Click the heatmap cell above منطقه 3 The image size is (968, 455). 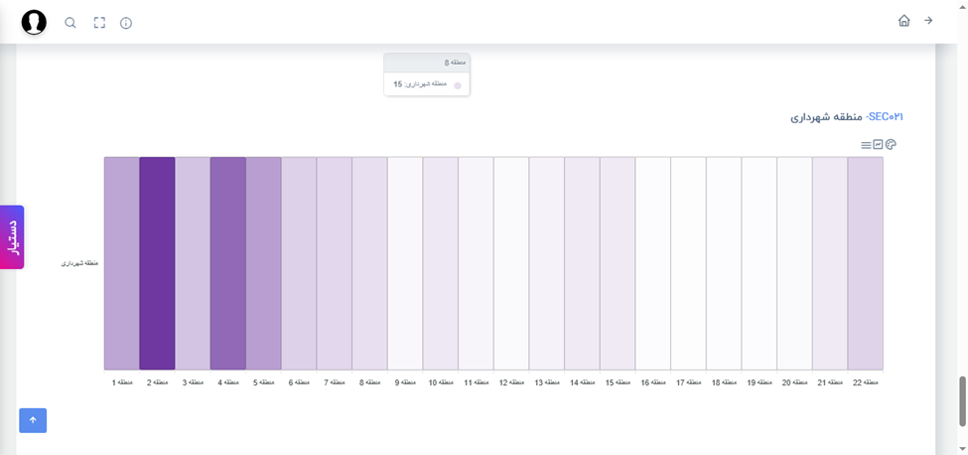(x=193, y=263)
